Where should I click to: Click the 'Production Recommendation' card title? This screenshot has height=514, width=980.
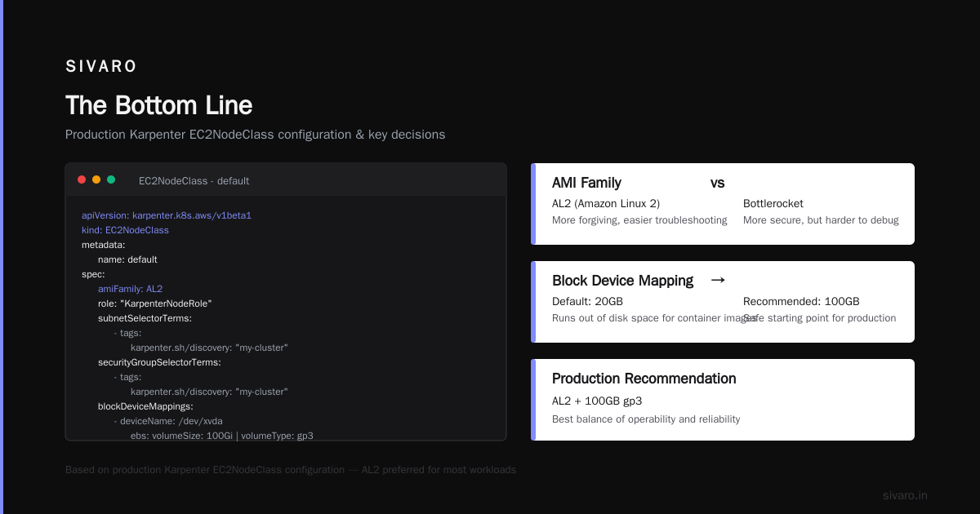[644, 379]
